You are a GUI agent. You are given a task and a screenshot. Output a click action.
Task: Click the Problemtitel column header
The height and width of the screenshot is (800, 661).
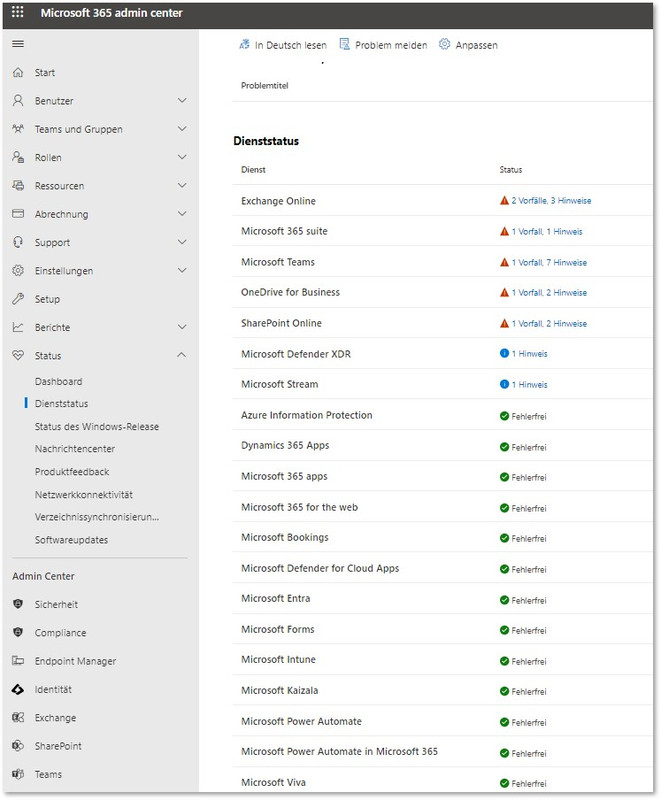point(265,86)
